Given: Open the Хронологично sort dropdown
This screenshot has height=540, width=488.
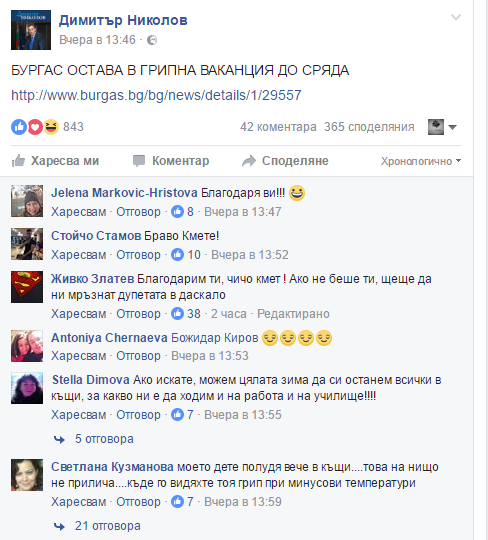Looking at the screenshot, I should tap(421, 161).
